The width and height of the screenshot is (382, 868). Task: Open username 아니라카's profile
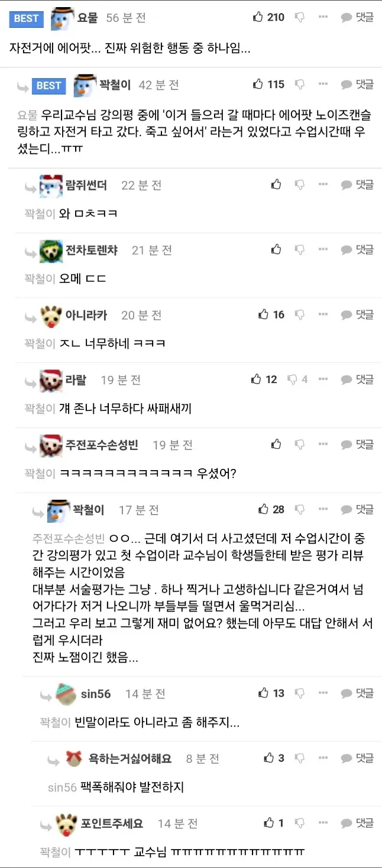pyautogui.click(x=86, y=315)
